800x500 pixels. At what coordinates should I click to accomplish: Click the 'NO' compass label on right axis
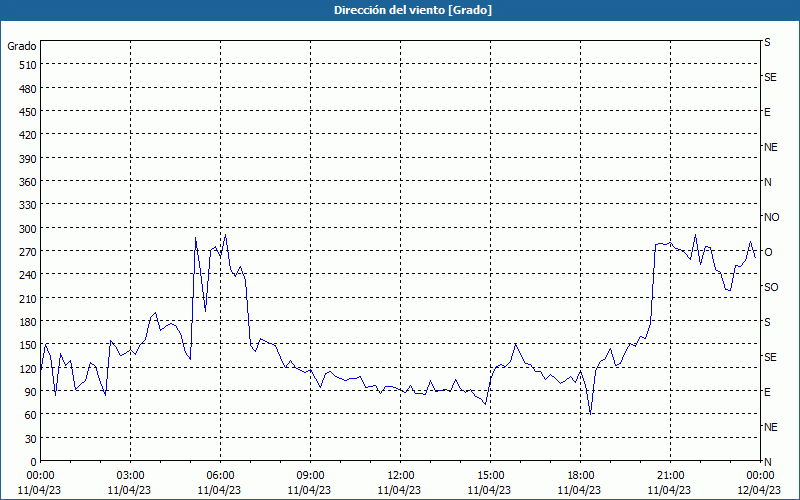(x=771, y=217)
